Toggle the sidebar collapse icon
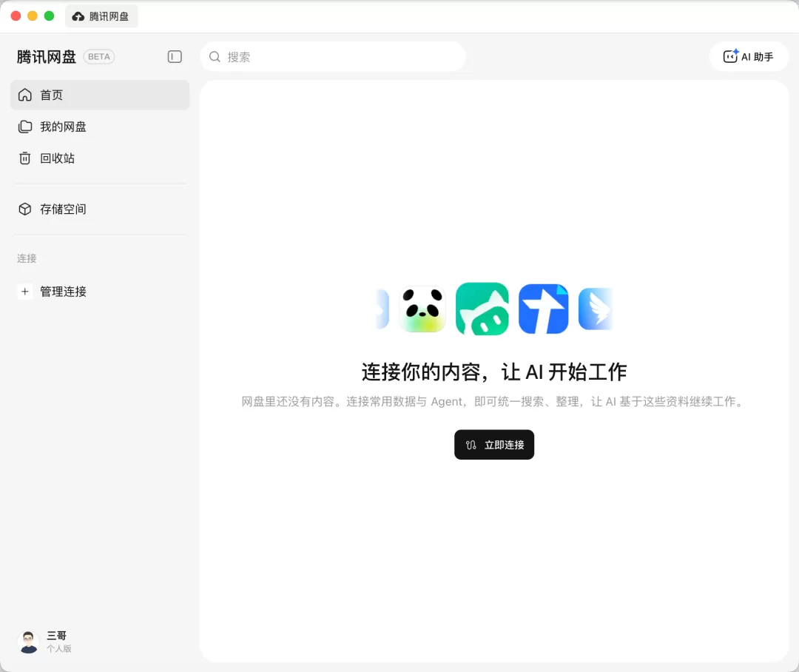799x672 pixels. pos(175,56)
